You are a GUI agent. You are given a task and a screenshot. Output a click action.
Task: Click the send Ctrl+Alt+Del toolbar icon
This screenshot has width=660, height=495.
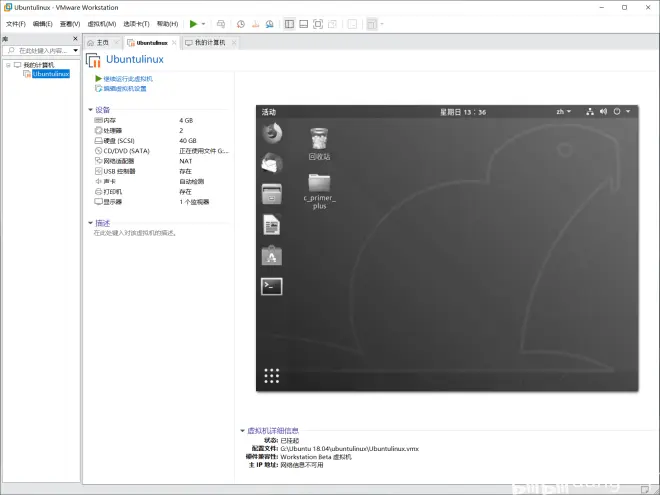[221, 24]
